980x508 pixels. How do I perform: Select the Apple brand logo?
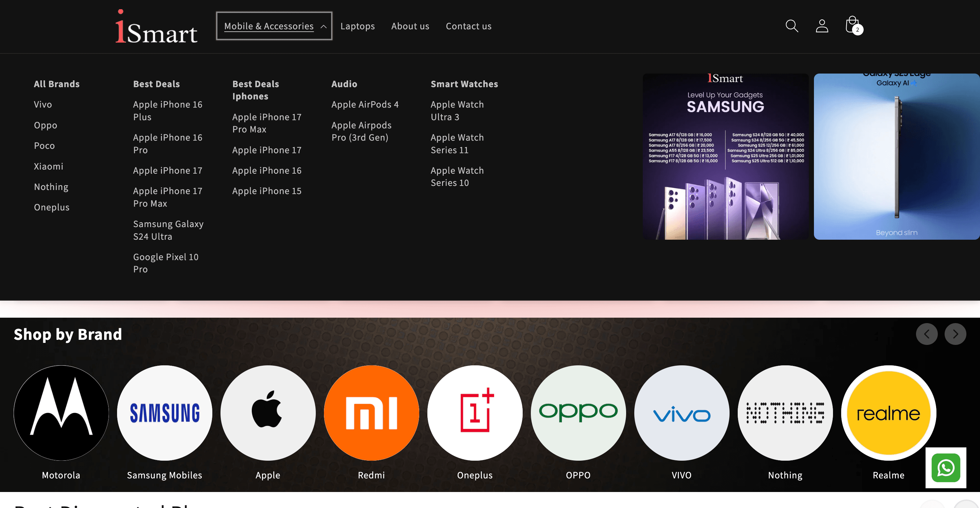point(268,413)
